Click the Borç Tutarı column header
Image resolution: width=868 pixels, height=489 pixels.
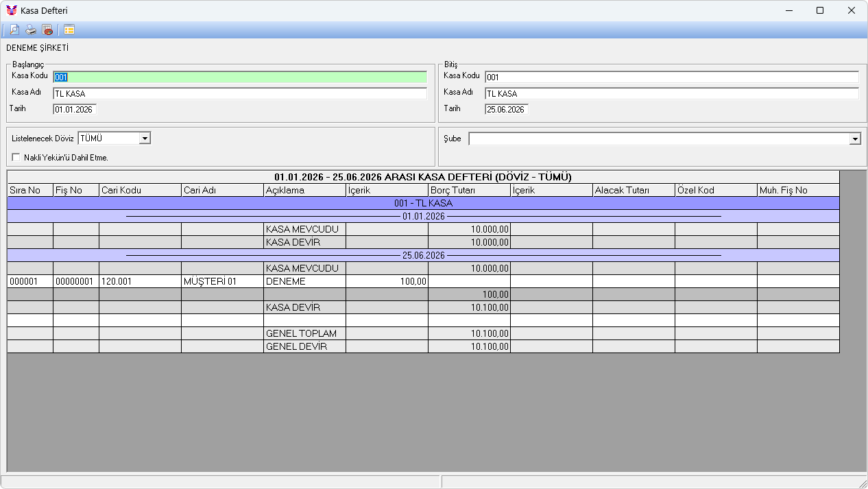(469, 190)
